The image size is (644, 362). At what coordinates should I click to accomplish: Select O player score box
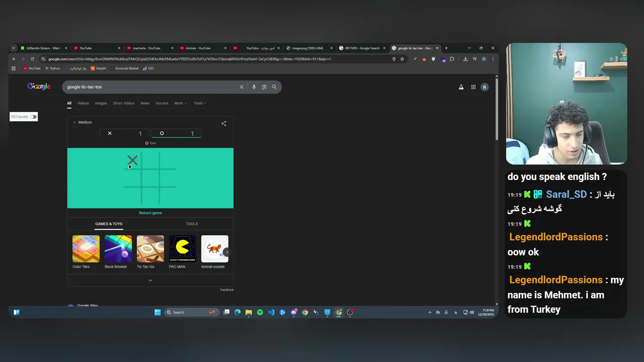coord(176,133)
